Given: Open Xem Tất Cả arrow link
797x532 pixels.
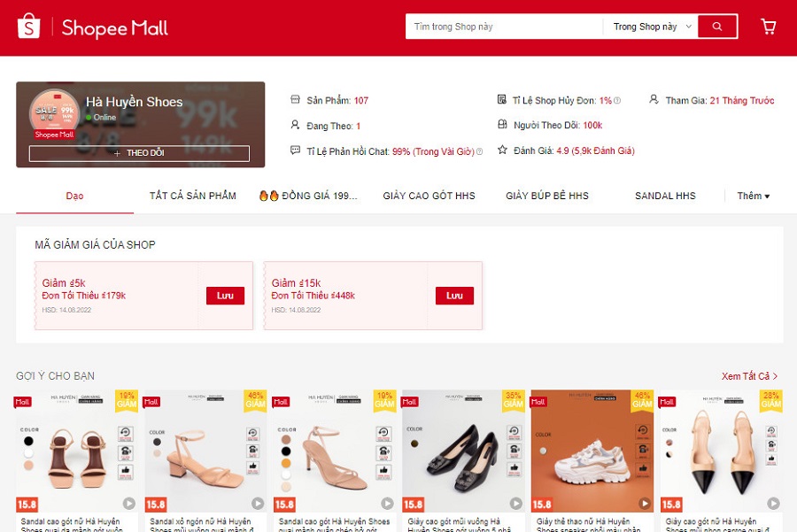Looking at the screenshot, I should [x=750, y=376].
